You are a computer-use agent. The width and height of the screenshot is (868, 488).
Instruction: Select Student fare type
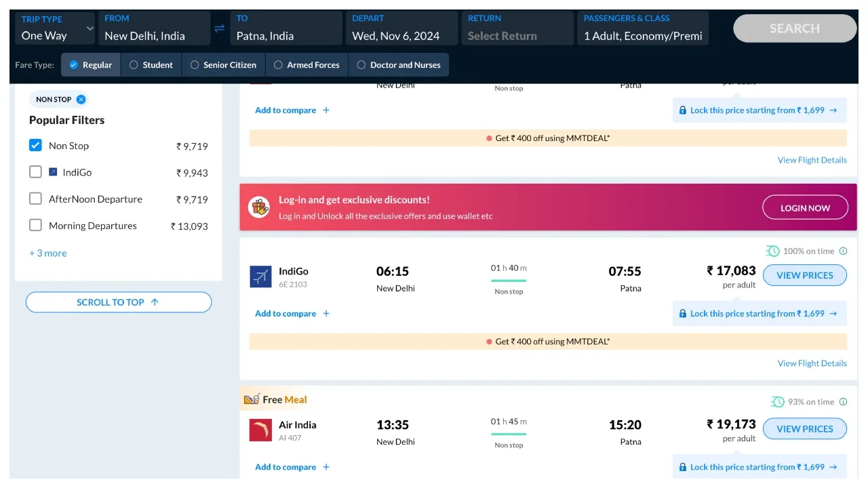[151, 65]
